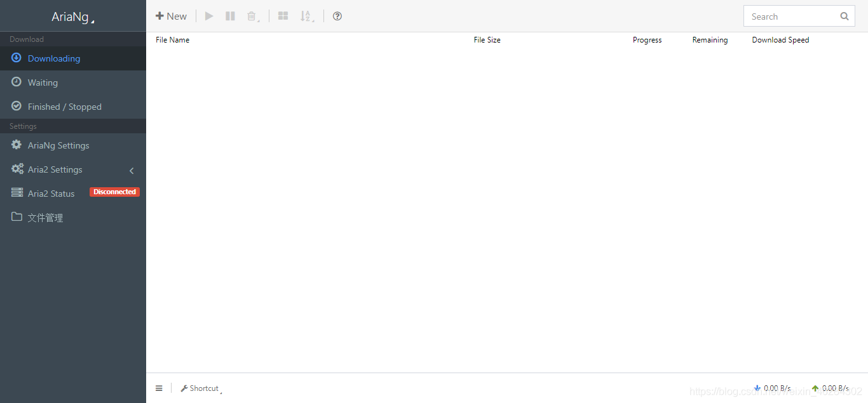Click the green upload speed arrow
Screen dimensions: 868x403
[815, 388]
